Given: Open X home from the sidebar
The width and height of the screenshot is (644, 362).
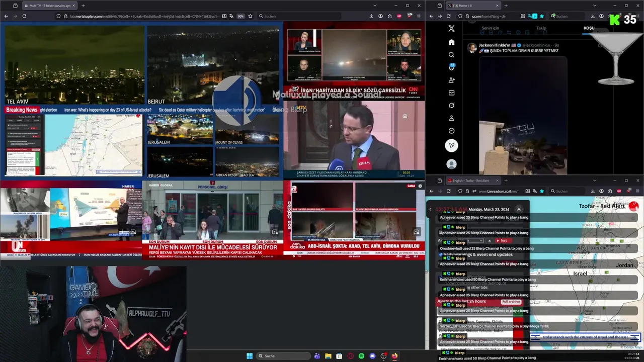Looking at the screenshot, I should pos(451,42).
